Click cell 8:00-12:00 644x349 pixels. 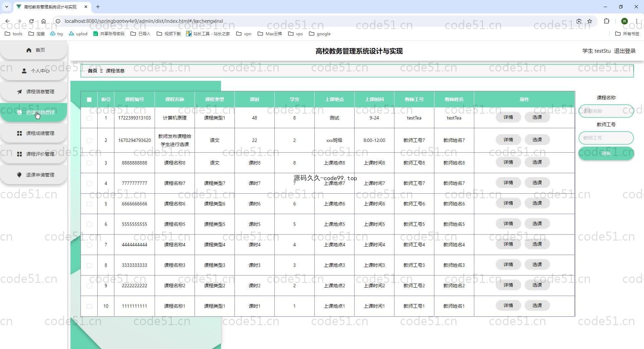coord(374,140)
